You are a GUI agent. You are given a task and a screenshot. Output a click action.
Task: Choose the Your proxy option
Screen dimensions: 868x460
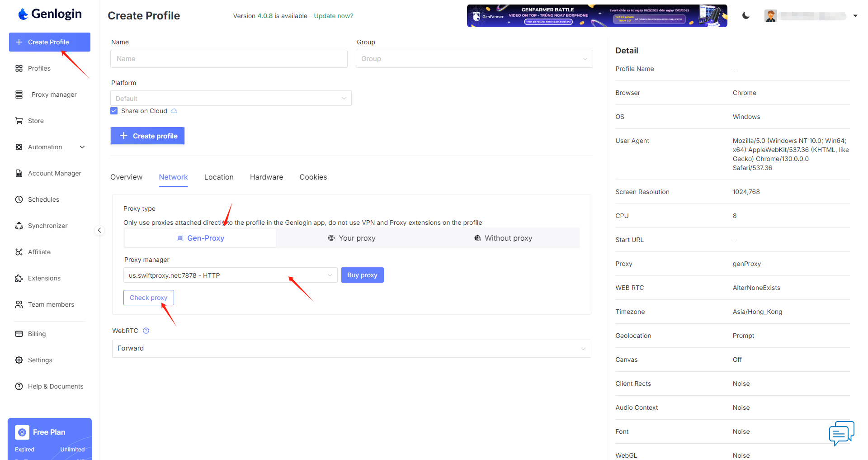coord(352,238)
